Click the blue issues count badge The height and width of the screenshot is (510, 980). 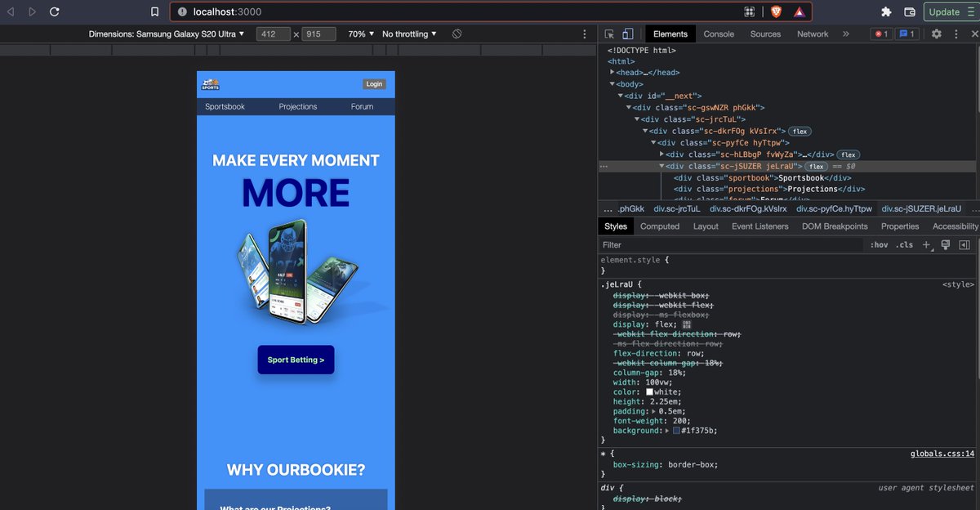[x=907, y=34]
